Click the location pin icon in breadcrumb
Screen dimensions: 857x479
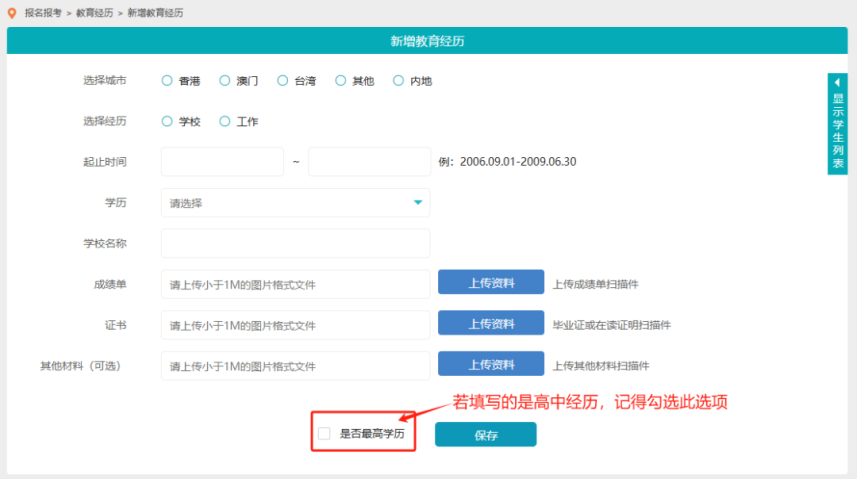tap(12, 13)
